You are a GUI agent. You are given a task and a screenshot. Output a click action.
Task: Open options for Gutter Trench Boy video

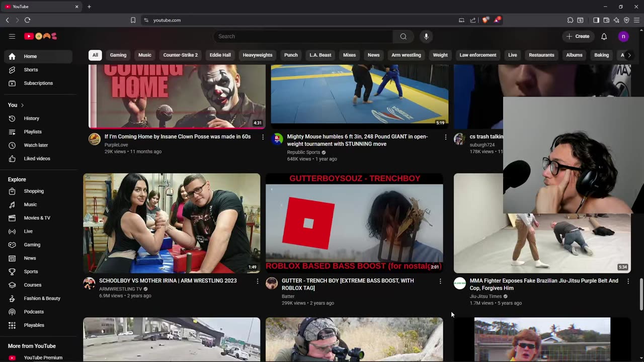click(x=440, y=281)
